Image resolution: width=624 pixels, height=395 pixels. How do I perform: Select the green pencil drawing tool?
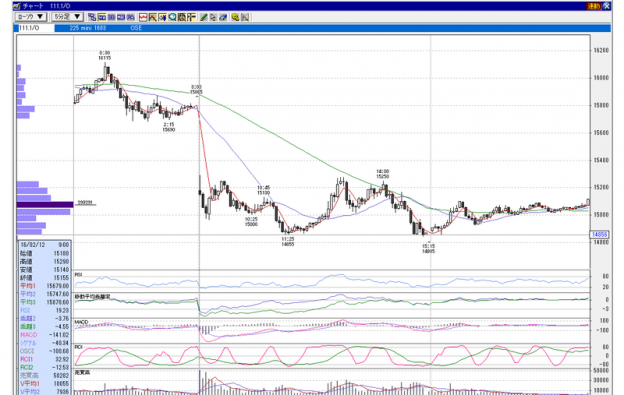(203, 17)
